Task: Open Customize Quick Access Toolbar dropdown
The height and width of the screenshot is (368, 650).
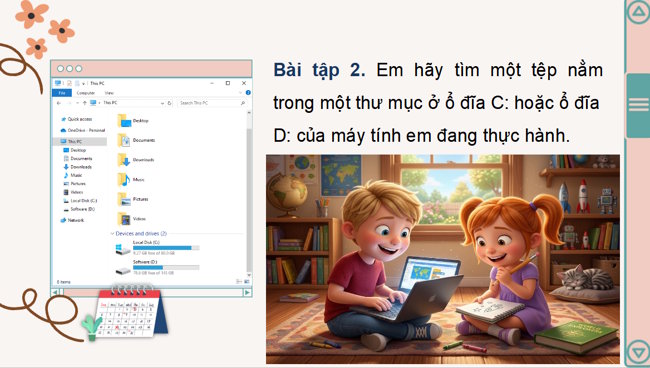Action: [83, 83]
